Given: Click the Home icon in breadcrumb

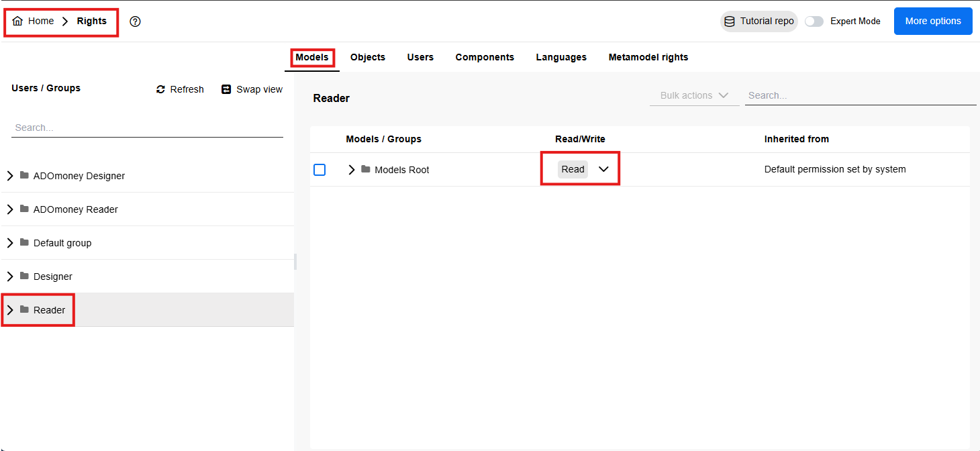Looking at the screenshot, I should pyautogui.click(x=17, y=21).
